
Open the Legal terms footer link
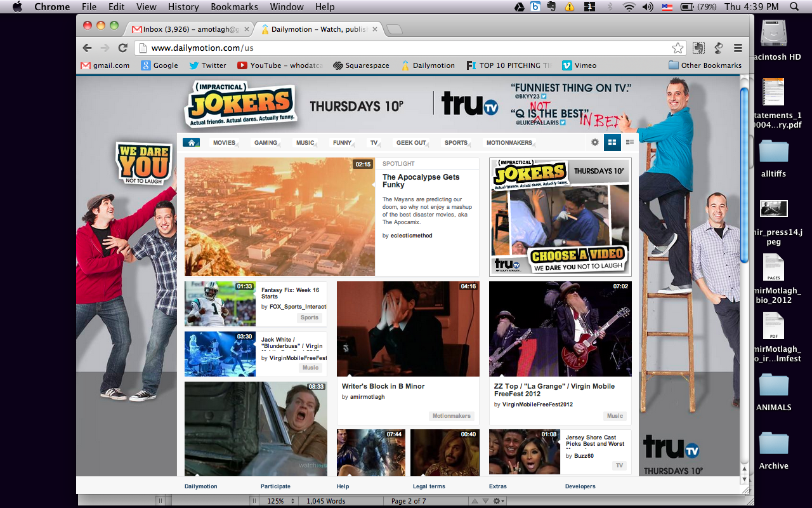429,486
